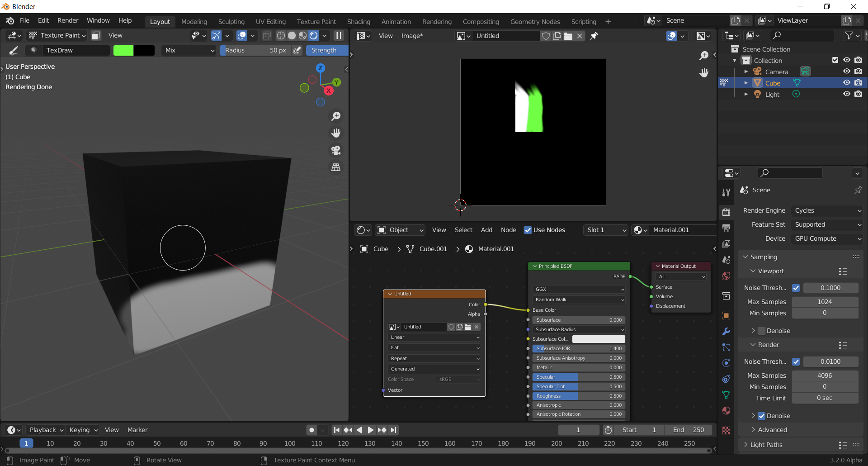The height and width of the screenshot is (466, 868).
Task: Disable Light in renders camera icon
Action: [x=859, y=94]
